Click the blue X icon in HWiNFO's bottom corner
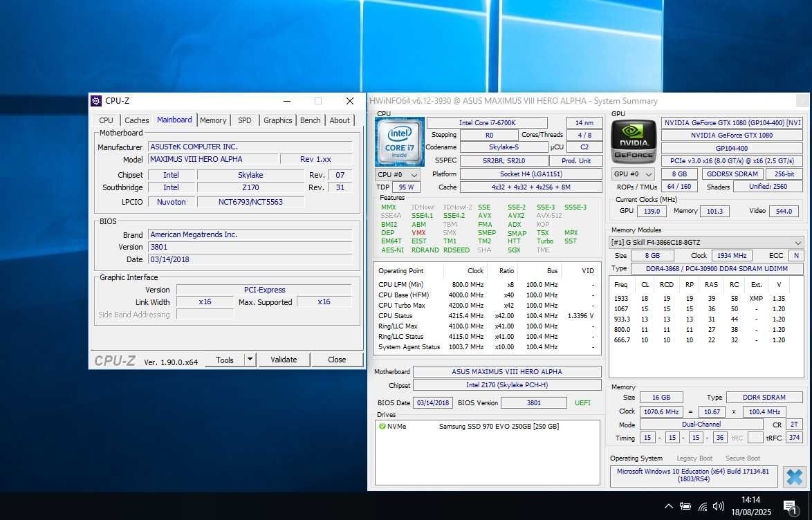812x520 pixels. 795,476
